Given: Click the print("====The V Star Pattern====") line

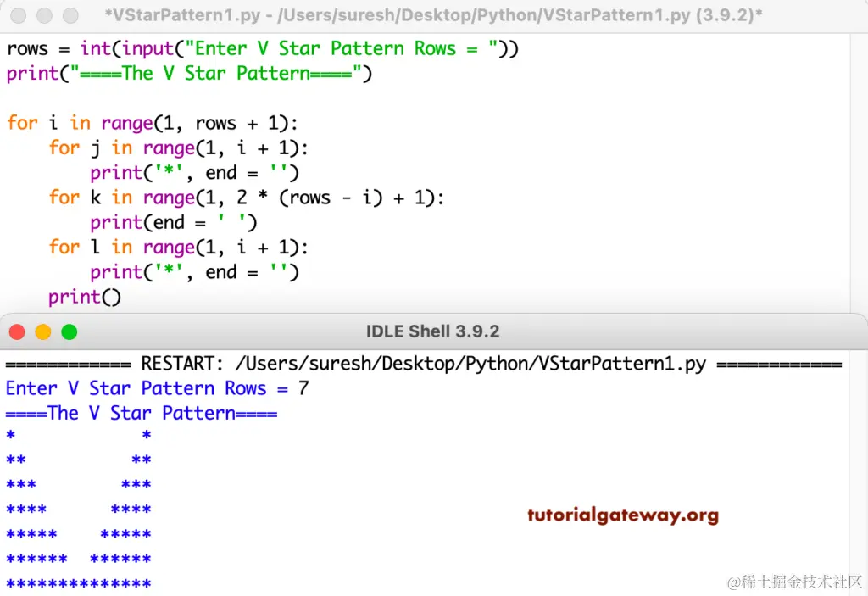Looking at the screenshot, I should click(x=189, y=73).
